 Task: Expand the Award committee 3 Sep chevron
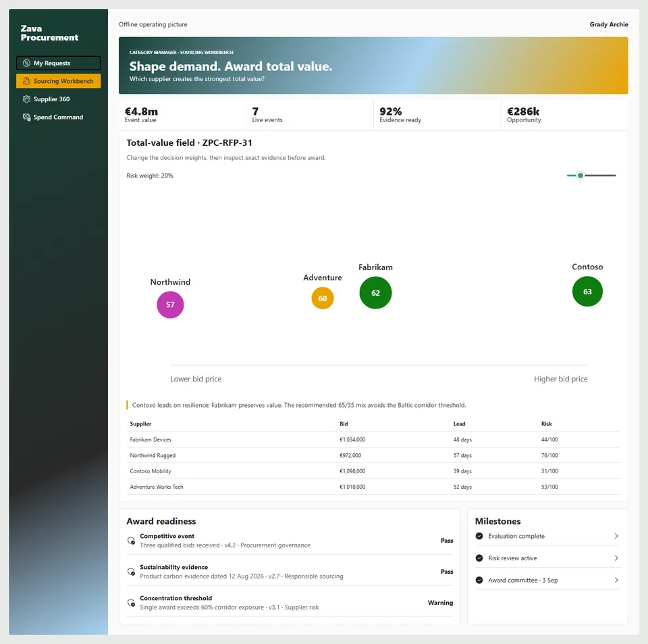(x=616, y=581)
